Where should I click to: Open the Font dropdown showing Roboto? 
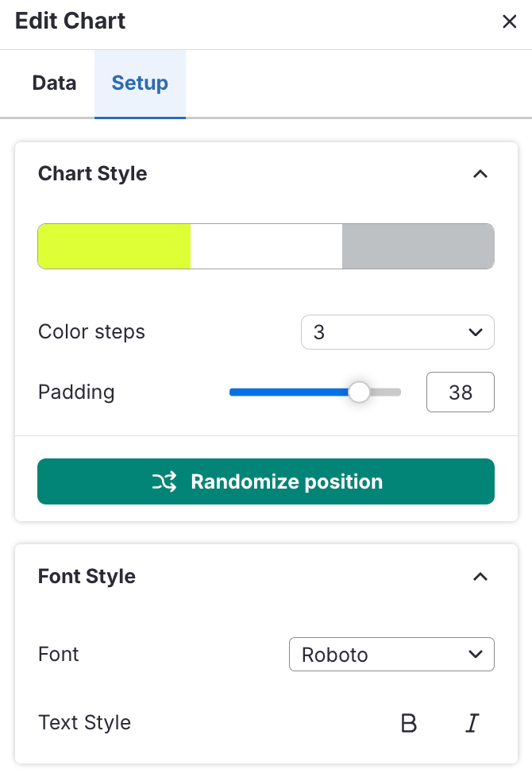(x=391, y=655)
